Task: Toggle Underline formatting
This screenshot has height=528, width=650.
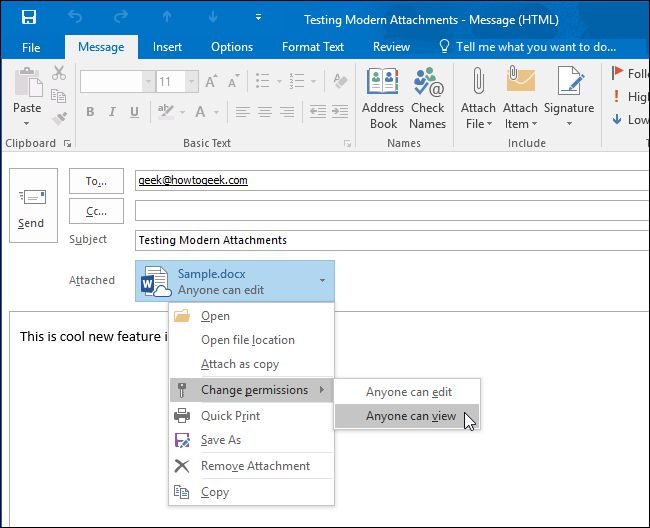Action: pyautogui.click(x=134, y=111)
